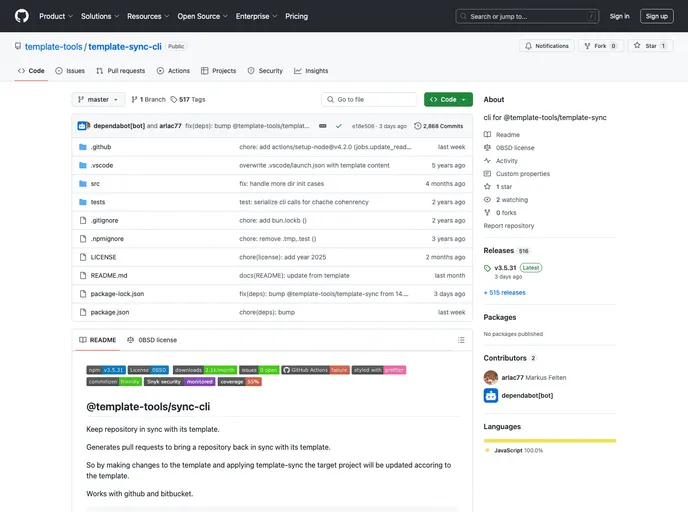The height and width of the screenshot is (512, 688).
Task: Click the Sign up button
Action: pos(656,16)
